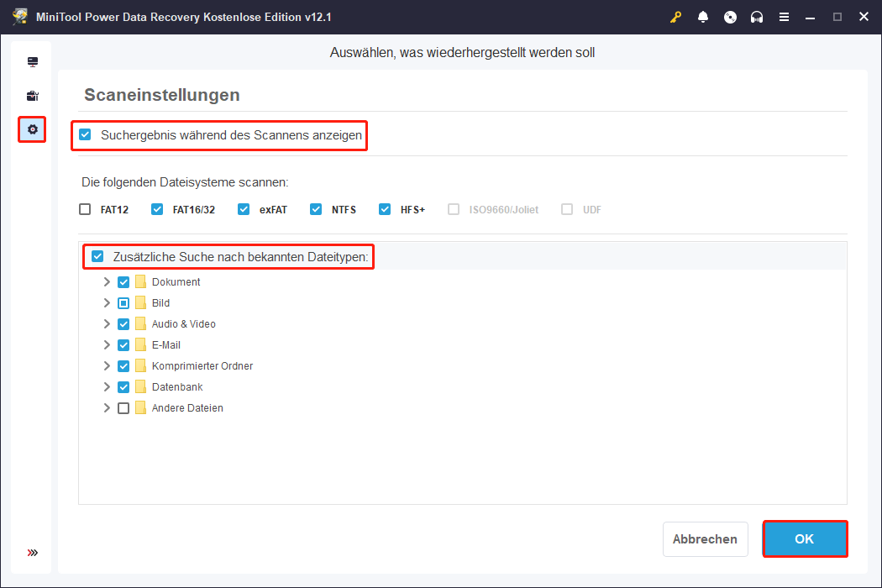Expand the Audio & Video tree node
The image size is (882, 588).
[x=107, y=324]
